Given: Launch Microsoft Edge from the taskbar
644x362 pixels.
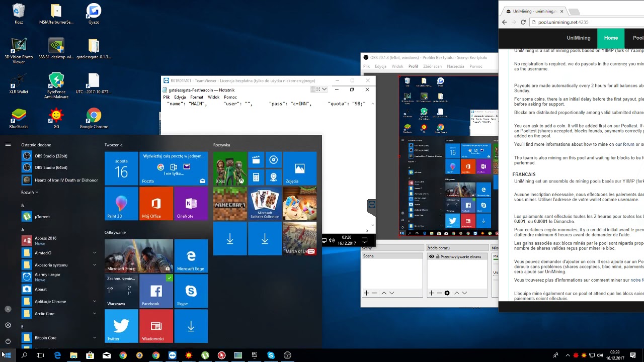Looking at the screenshot, I should click(x=57, y=355).
